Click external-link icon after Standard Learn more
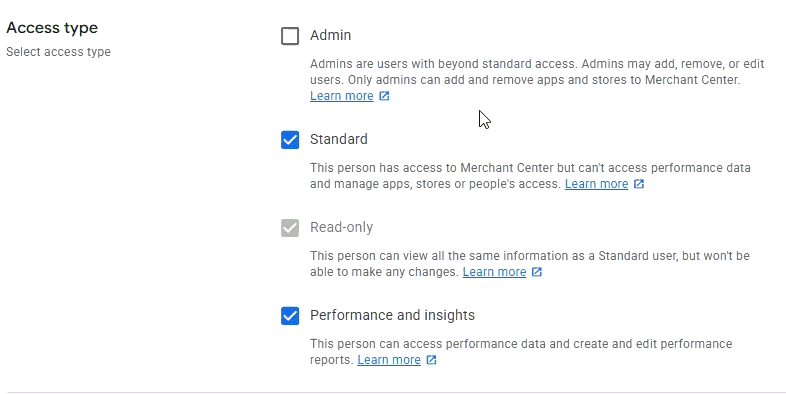The image size is (786, 394). click(x=639, y=184)
